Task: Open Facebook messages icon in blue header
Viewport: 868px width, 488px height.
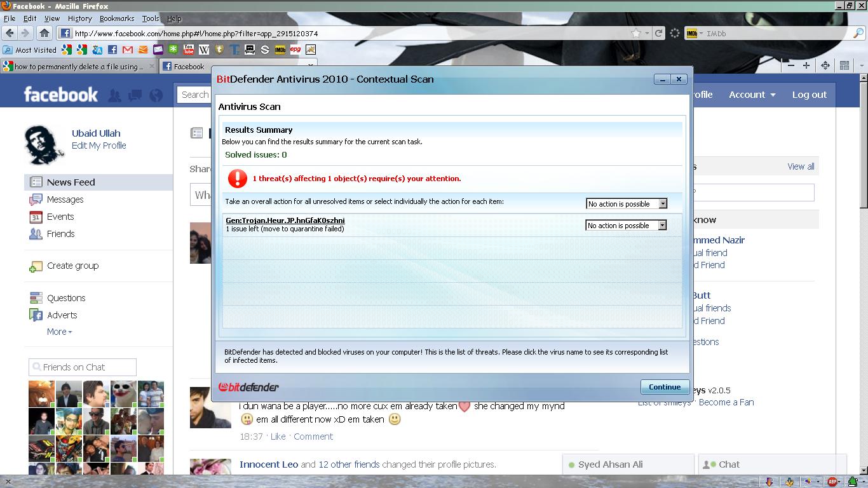Action: [x=135, y=95]
